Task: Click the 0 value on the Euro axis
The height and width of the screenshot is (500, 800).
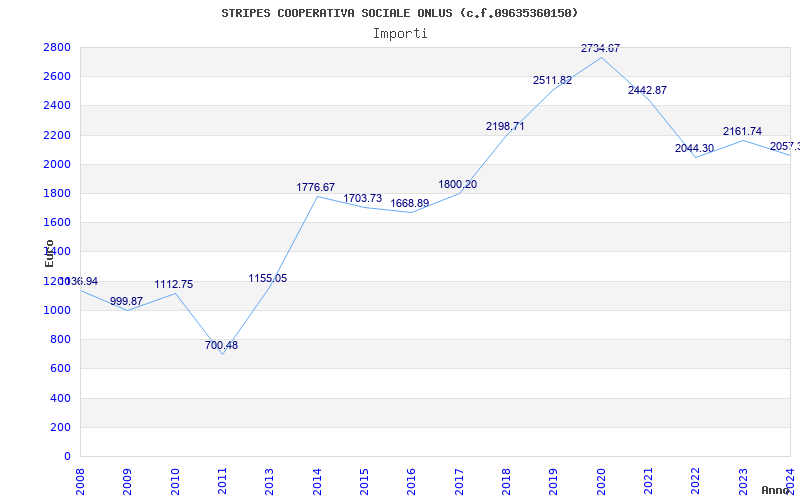Action: pos(67,456)
